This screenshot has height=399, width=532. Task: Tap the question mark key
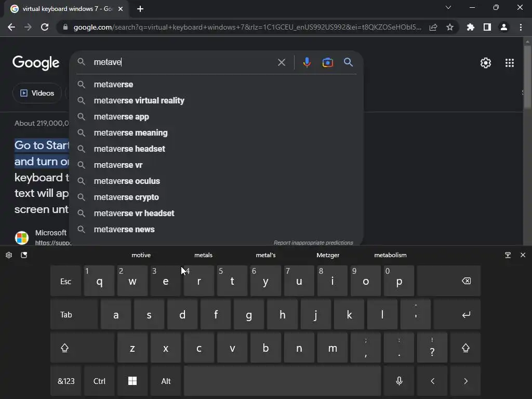coord(432,348)
